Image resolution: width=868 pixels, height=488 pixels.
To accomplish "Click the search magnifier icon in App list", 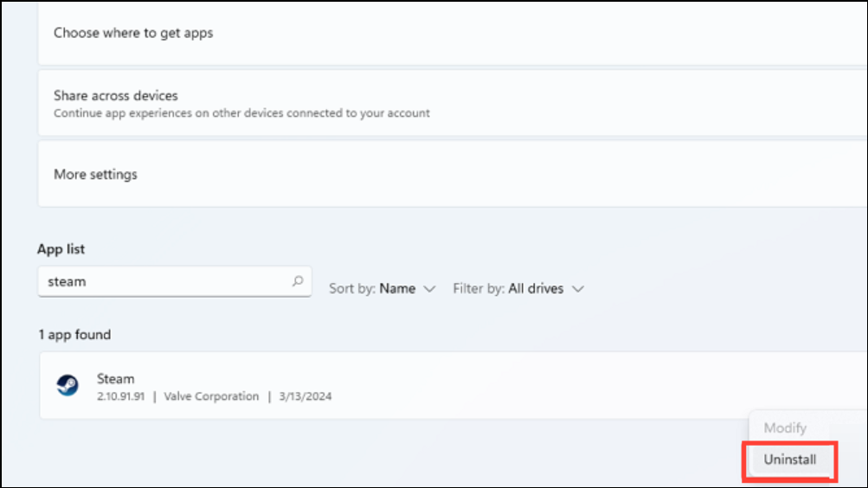I will coord(298,281).
